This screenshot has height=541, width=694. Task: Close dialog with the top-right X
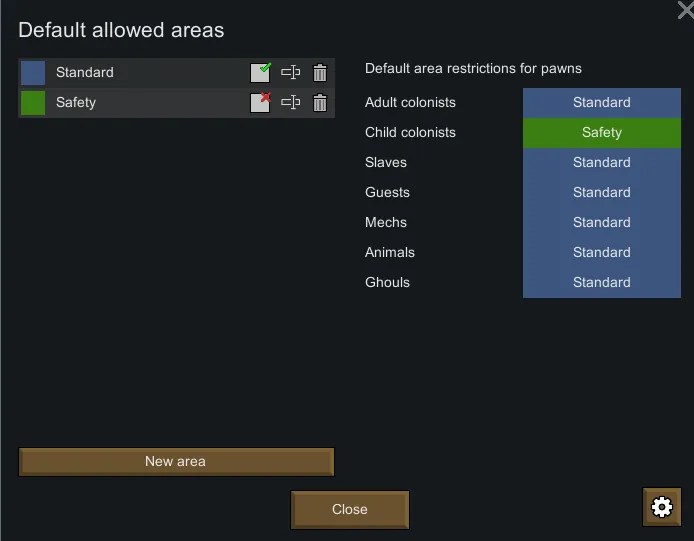[x=685, y=10]
